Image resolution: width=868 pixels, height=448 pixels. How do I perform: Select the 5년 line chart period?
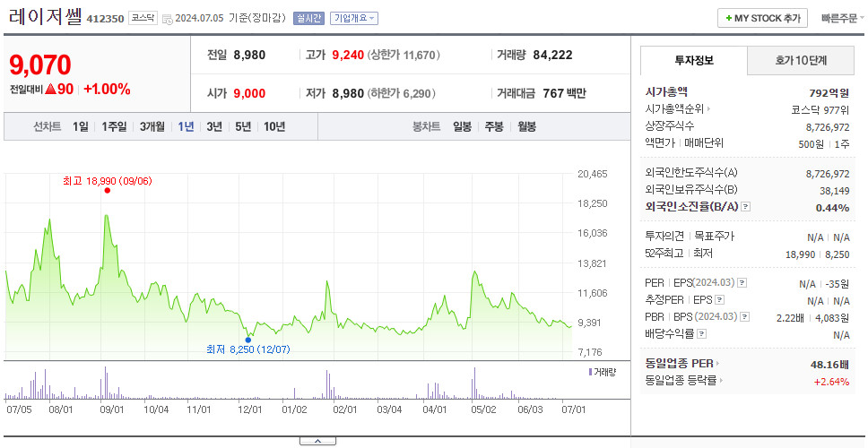click(x=243, y=126)
